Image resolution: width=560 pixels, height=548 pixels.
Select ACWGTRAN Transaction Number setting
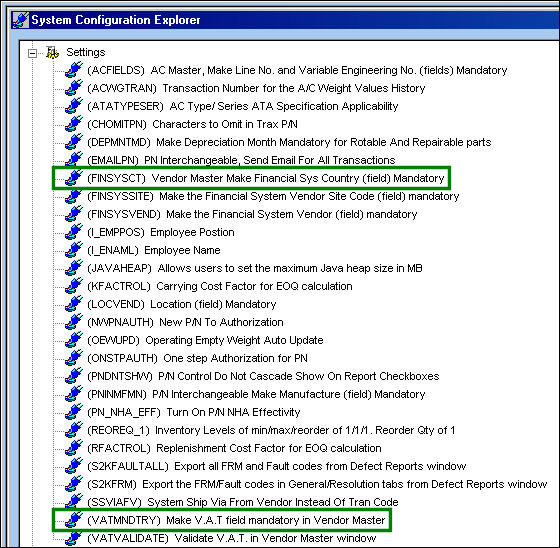click(x=256, y=88)
